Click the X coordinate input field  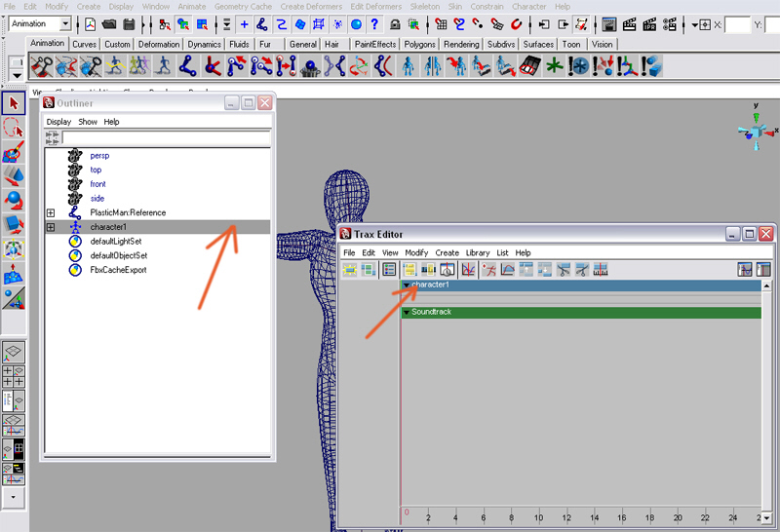tap(737, 24)
